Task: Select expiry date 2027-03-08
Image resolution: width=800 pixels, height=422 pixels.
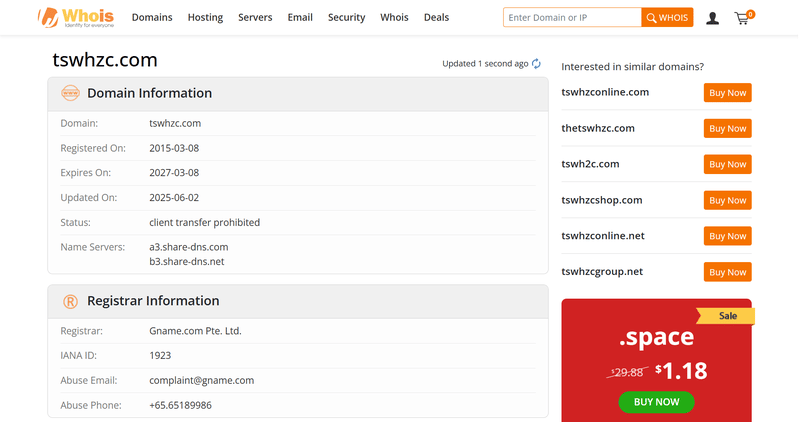Action: [174, 172]
